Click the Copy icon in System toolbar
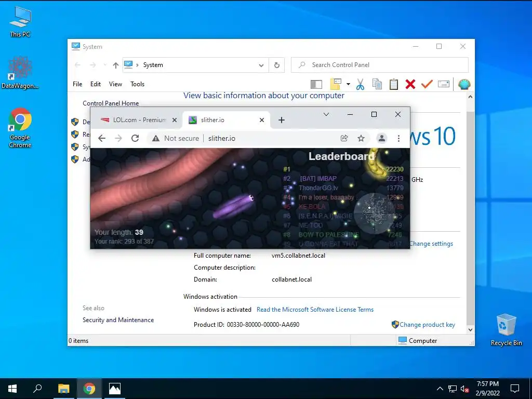532x399 pixels. pos(377,84)
